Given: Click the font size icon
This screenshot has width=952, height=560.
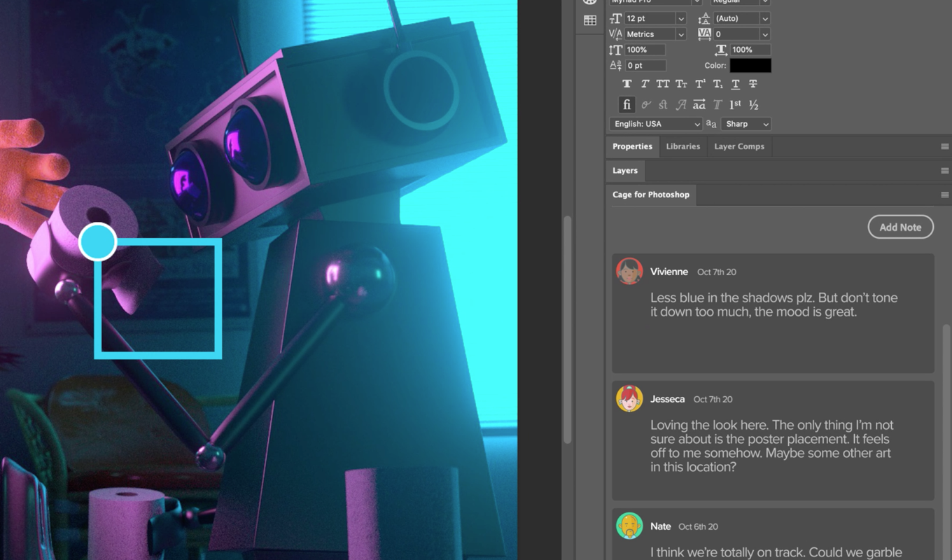Looking at the screenshot, I should click(615, 19).
